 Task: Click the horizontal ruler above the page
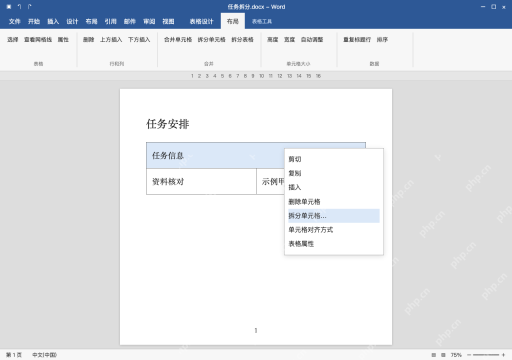(256, 76)
